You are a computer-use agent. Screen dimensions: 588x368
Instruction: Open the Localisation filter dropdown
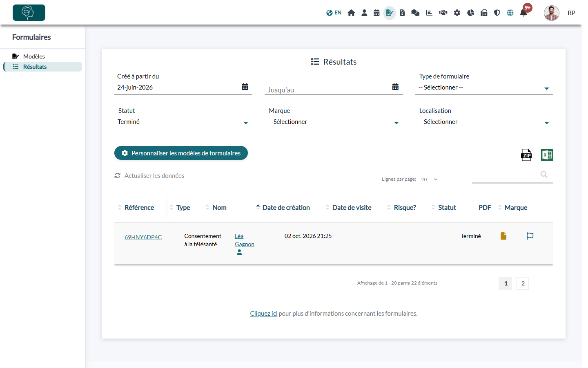(484, 122)
